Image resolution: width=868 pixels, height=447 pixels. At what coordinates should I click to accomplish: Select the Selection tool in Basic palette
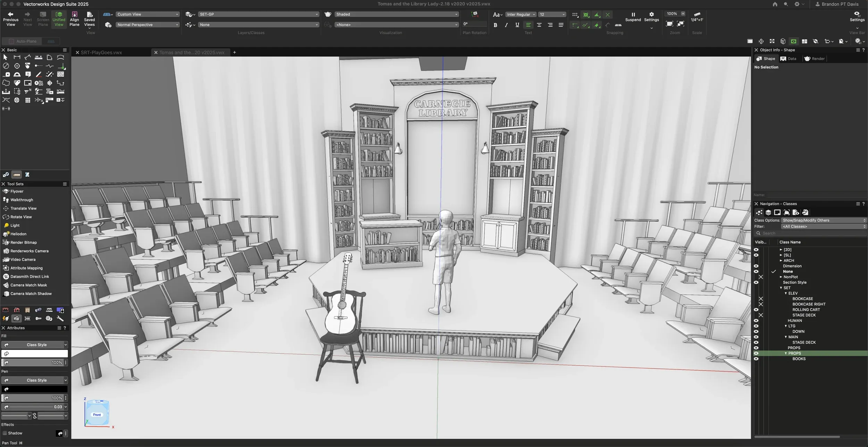click(x=5, y=57)
